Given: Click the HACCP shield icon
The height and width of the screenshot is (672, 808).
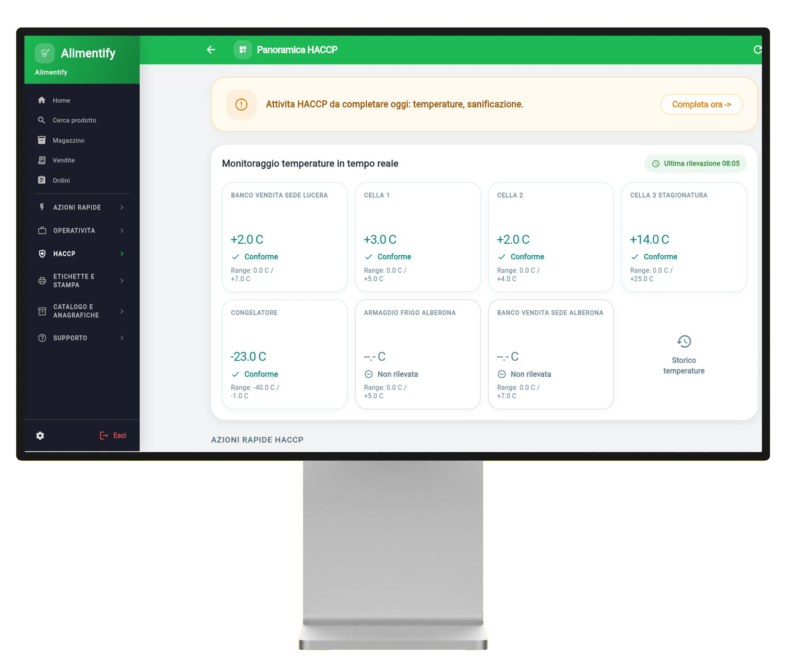Looking at the screenshot, I should point(42,254).
